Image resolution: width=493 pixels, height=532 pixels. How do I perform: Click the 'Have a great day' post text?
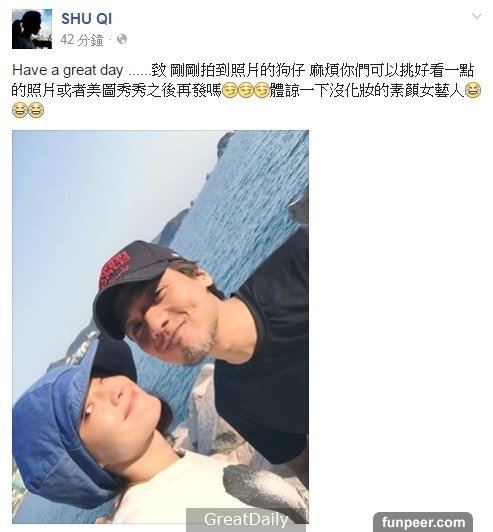pos(68,71)
